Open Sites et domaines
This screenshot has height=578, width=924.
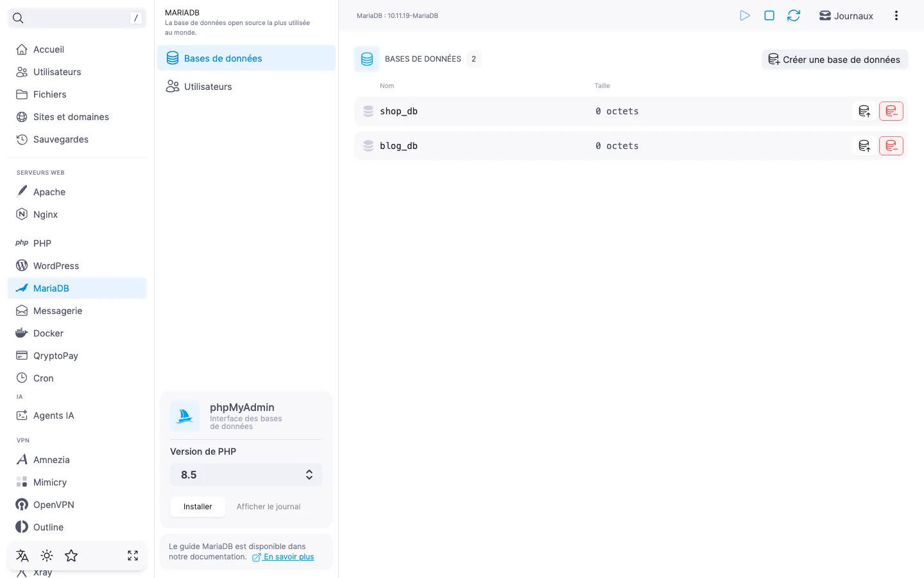click(x=77, y=117)
